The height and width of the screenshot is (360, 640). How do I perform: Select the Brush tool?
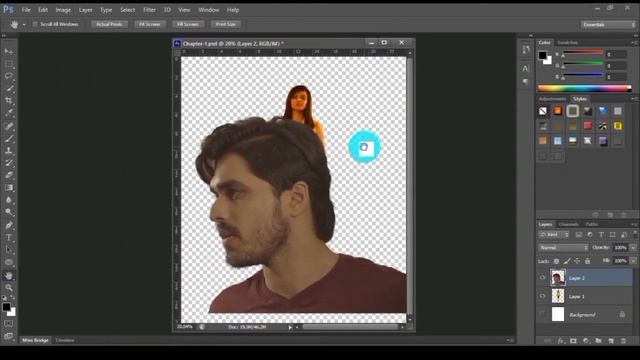pos(9,138)
